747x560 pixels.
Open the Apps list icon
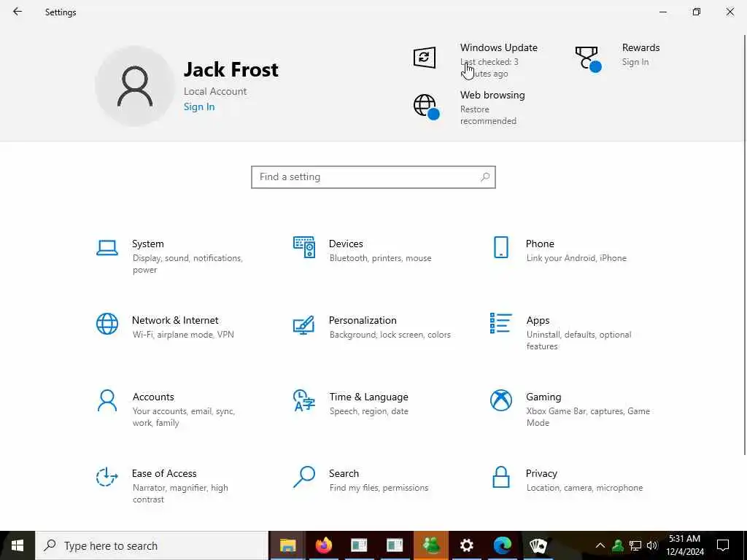coord(500,323)
